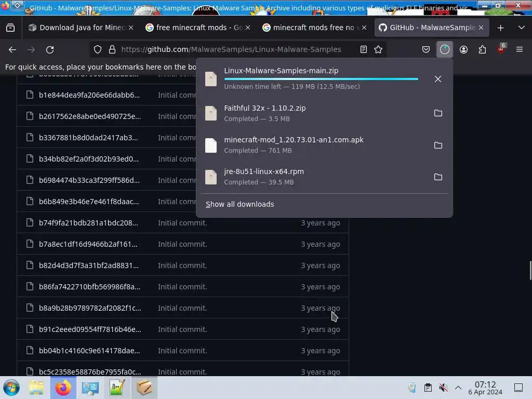Open the Extensions puzzle icon
This screenshot has width=532, height=399.
click(x=482, y=49)
